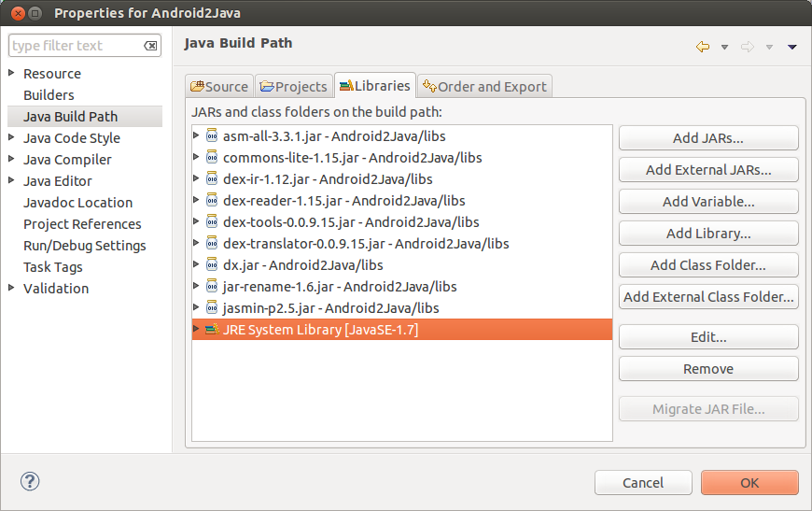812x511 pixels.
Task: Expand the dex-reader-1.15.jar entry
Action: [x=196, y=200]
